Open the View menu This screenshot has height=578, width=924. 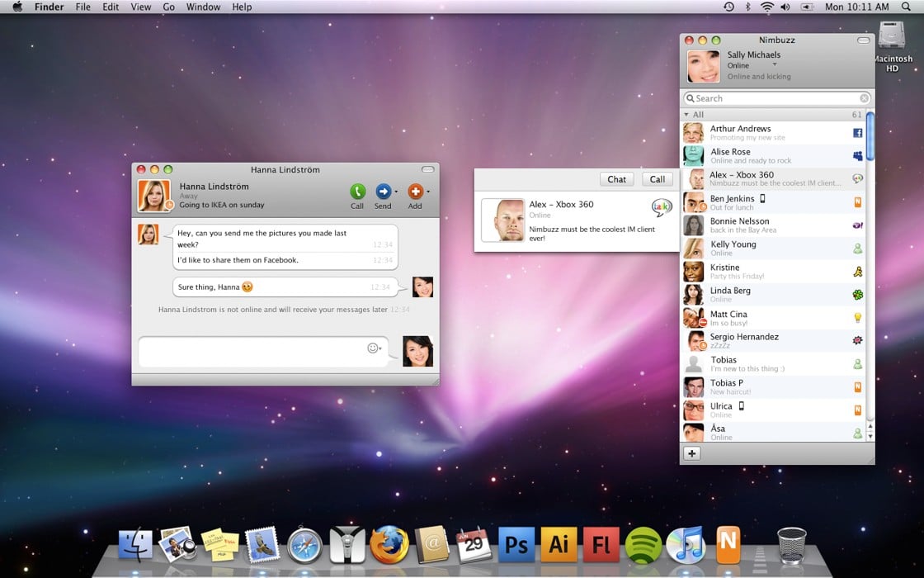(x=141, y=7)
